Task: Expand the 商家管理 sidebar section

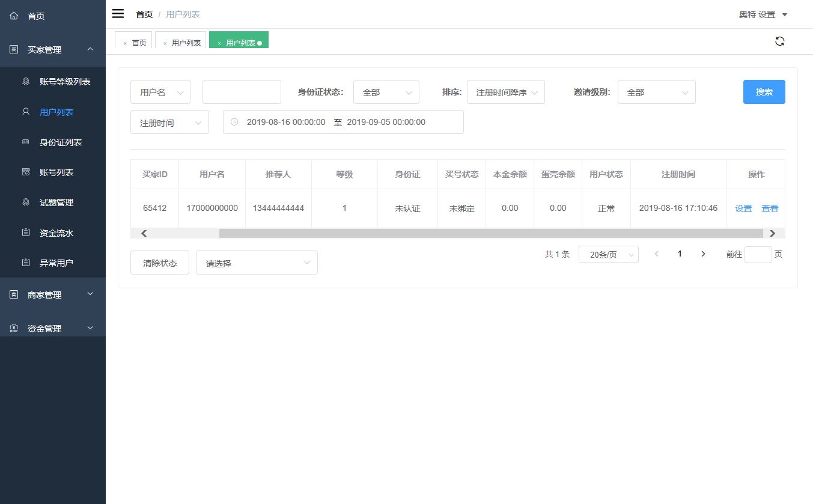Action: 53,295
